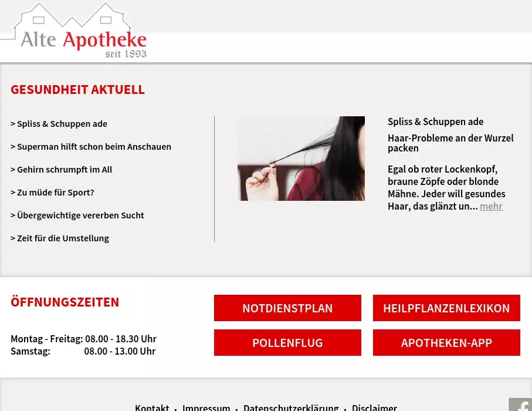Screen dimensions: 532x411
Task: Click the Pollenflug button
Action: 287,343
